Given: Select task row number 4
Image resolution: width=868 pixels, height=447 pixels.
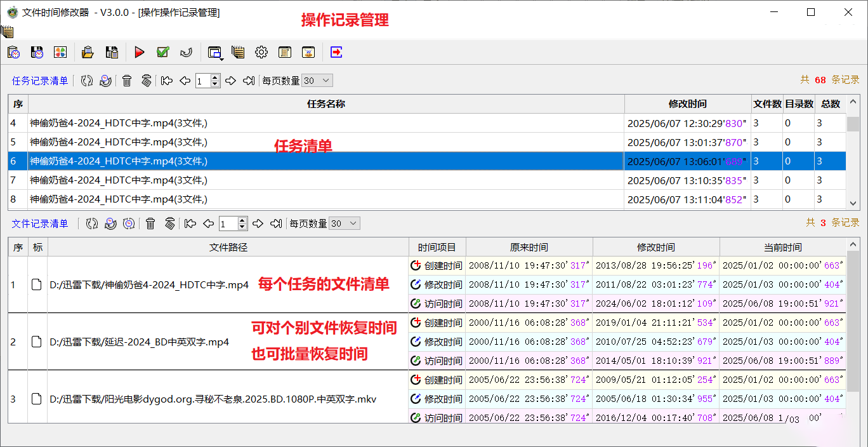Looking at the screenshot, I should pyautogui.click(x=427, y=123).
